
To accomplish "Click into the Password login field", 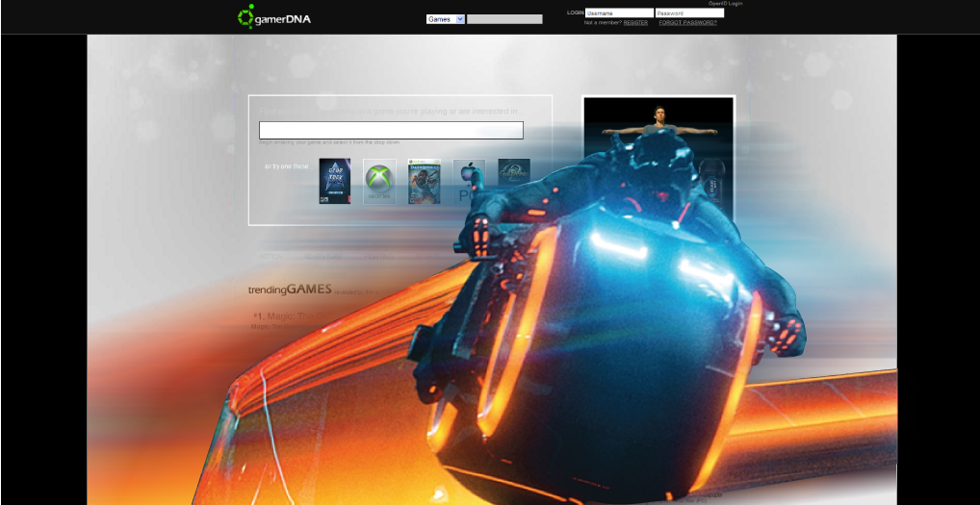I will (689, 13).
